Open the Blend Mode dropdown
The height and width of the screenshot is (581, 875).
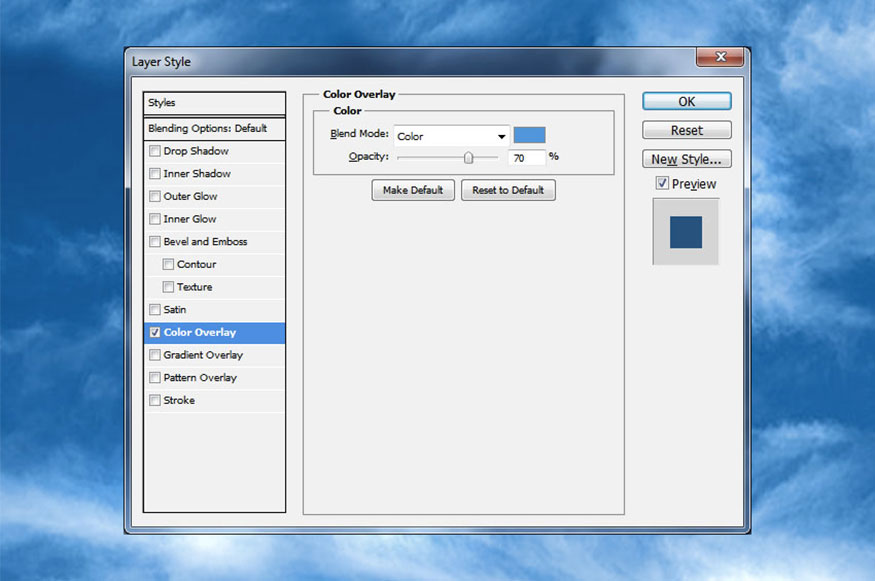(451, 136)
